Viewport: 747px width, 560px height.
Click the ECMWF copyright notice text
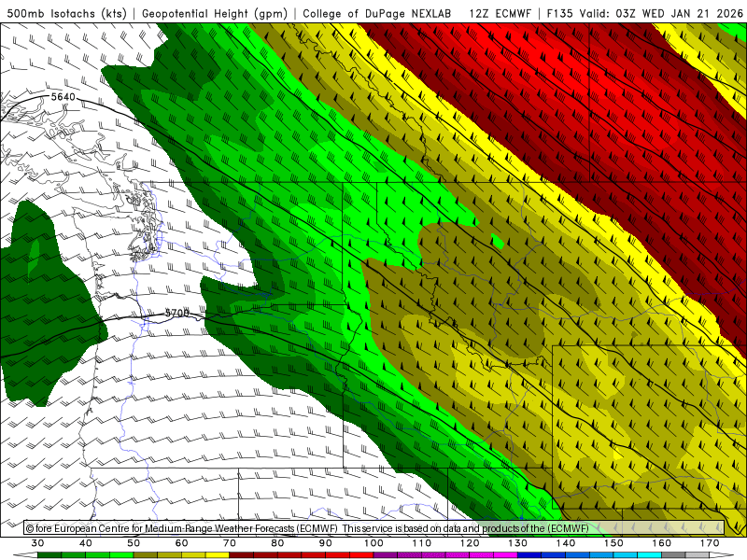(307, 528)
